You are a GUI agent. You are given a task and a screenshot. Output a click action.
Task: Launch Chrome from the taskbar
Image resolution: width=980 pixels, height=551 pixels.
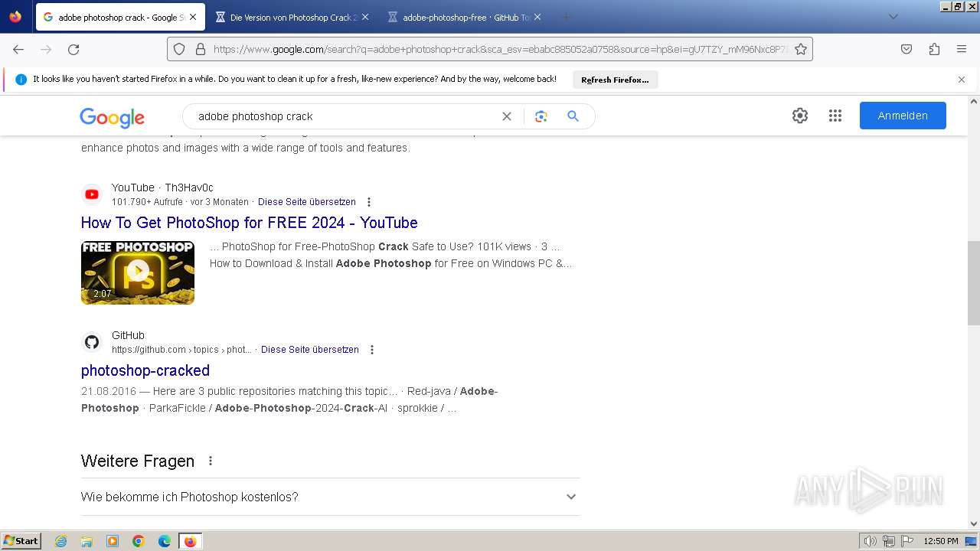[139, 541]
